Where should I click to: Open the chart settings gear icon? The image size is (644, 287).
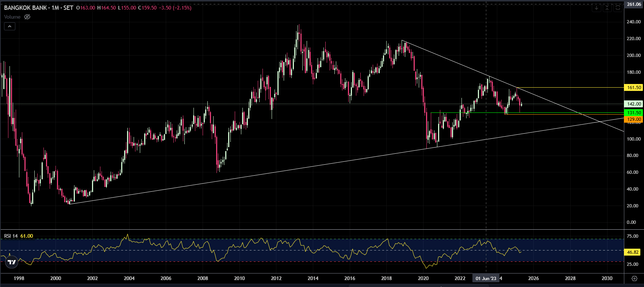634,278
